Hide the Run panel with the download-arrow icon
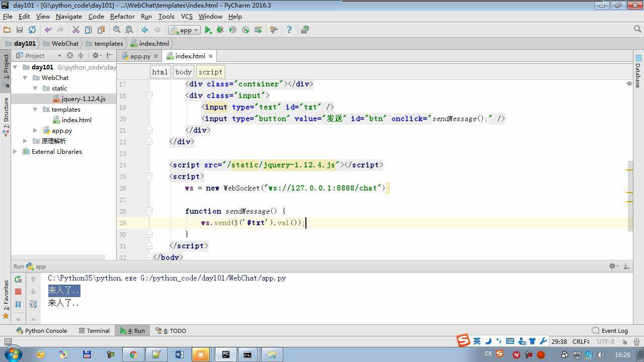Screen dimensions: 644x362 (626, 266)
